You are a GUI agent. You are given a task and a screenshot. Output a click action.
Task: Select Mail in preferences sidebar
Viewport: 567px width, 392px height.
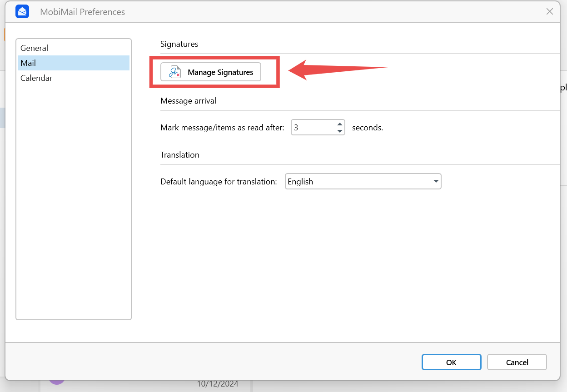(x=73, y=63)
